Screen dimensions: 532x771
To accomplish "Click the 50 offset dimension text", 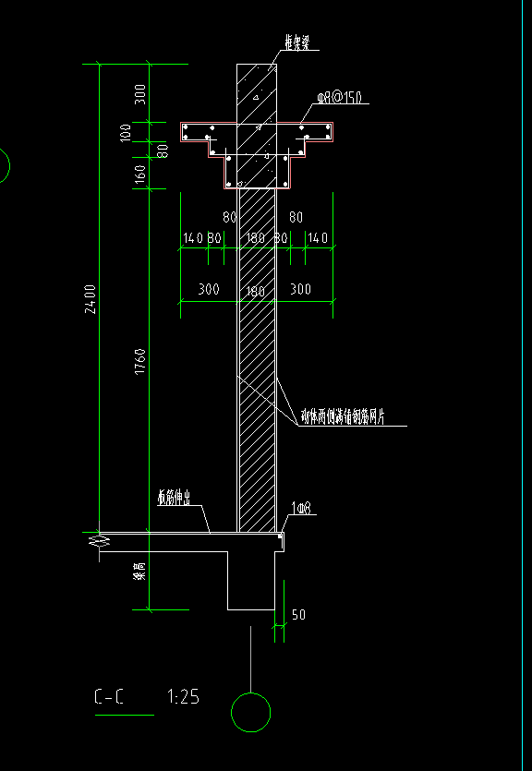I will point(298,615).
